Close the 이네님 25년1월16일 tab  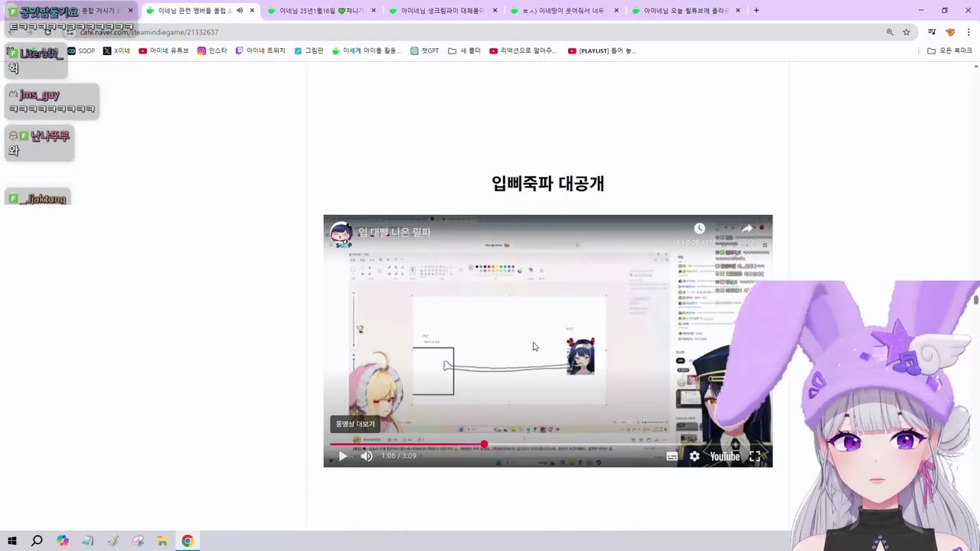click(x=373, y=11)
